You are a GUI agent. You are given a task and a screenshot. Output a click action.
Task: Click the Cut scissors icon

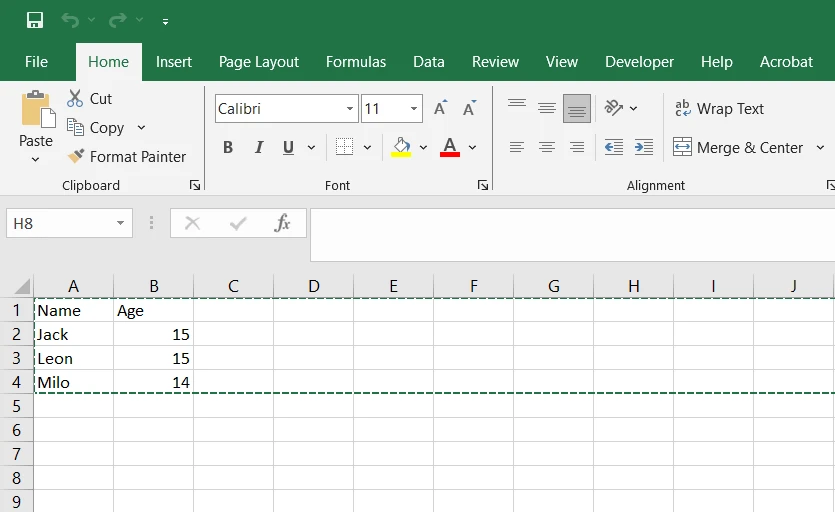pyautogui.click(x=75, y=98)
